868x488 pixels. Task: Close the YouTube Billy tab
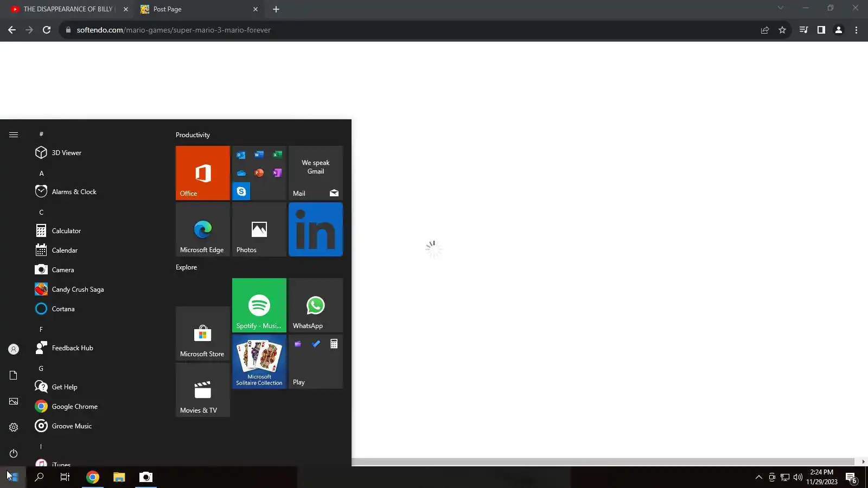[x=126, y=9]
